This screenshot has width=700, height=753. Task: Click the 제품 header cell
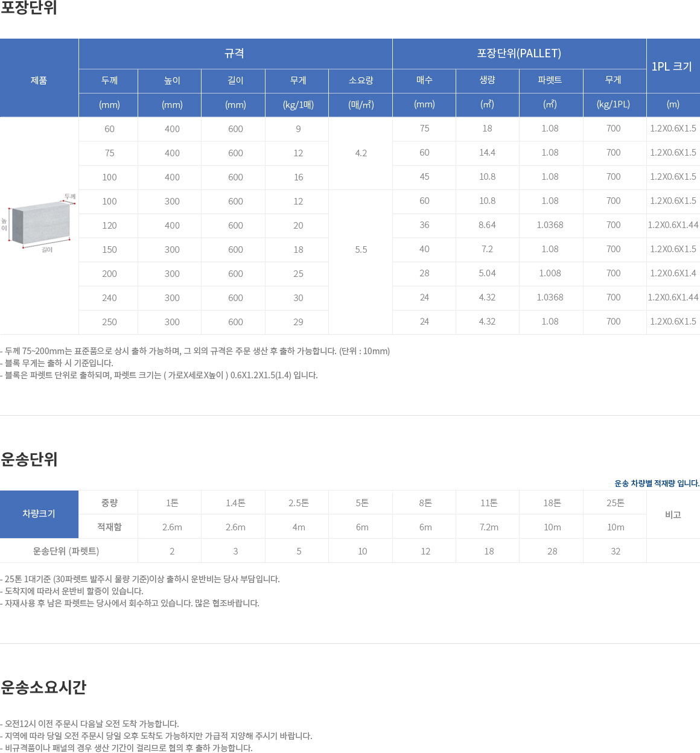39,80
